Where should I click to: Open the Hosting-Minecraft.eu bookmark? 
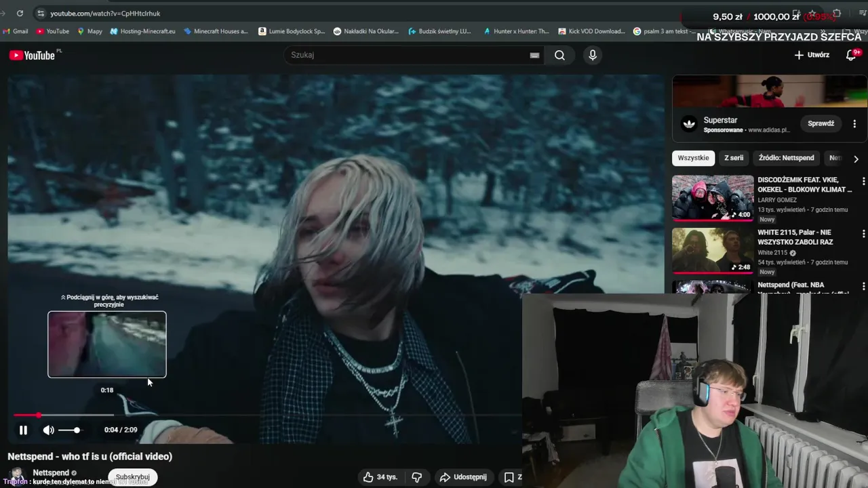click(x=142, y=31)
